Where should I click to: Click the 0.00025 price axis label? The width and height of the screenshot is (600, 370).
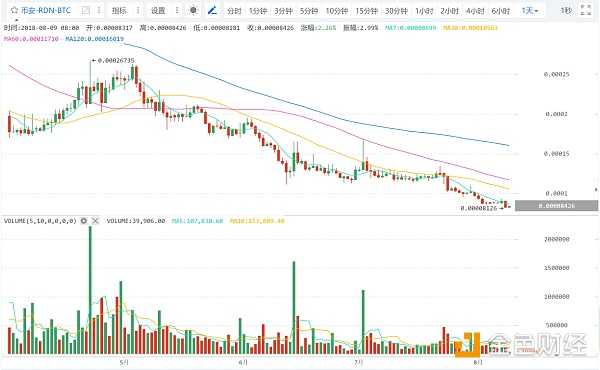pyautogui.click(x=556, y=74)
